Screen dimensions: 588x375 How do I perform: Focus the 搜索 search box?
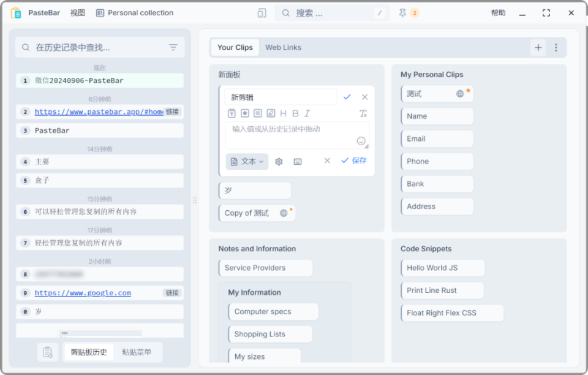coord(331,13)
